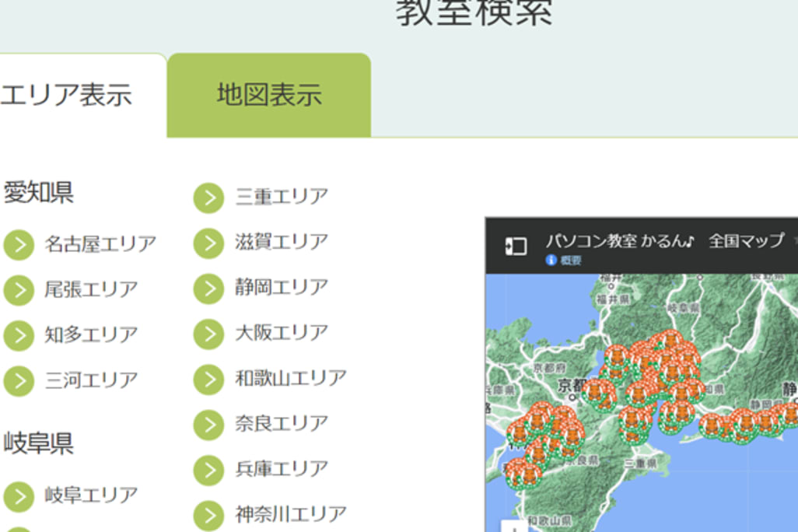Click the arrow icon beside 名古屋エリア
Screen dimensions: 798x532
(x=19, y=244)
